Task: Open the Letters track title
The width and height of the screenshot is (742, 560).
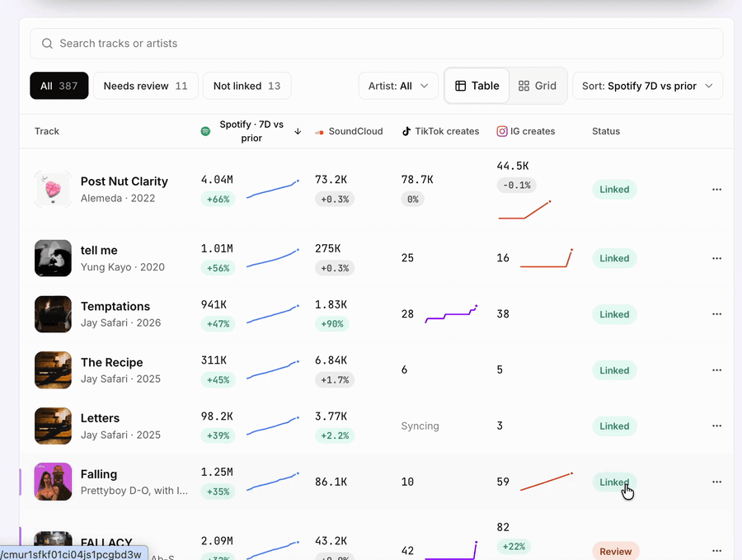Action: (x=100, y=418)
